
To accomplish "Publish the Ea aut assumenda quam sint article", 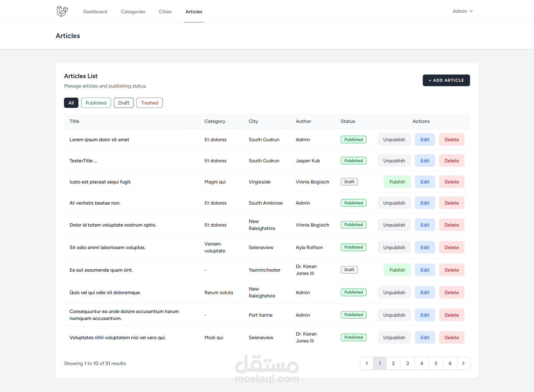I will pyautogui.click(x=397, y=270).
